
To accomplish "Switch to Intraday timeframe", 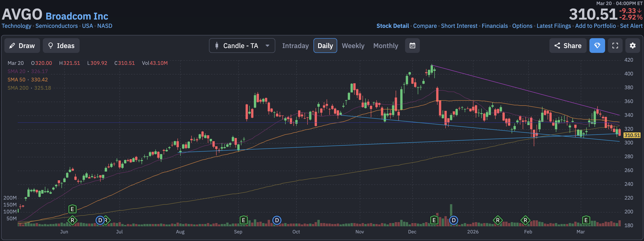I will (x=295, y=46).
